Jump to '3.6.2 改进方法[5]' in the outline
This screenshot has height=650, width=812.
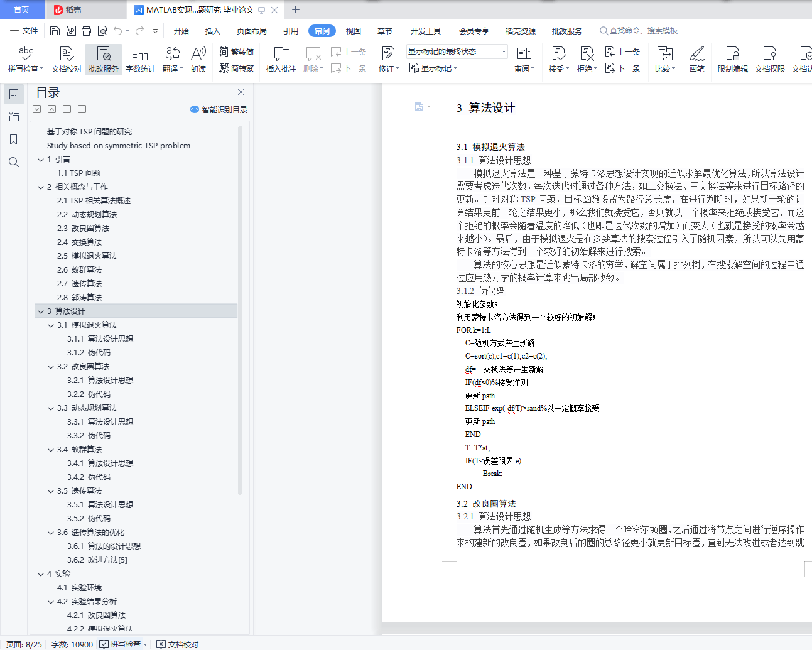[x=97, y=560]
